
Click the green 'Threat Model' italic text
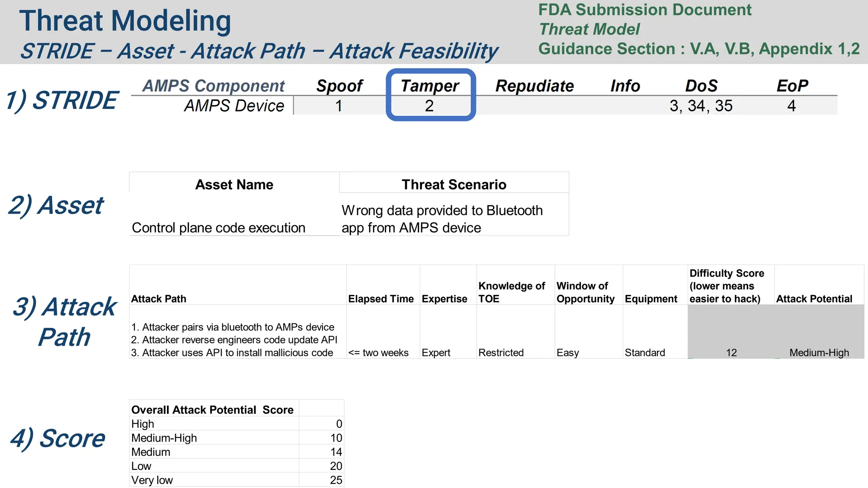(589, 29)
